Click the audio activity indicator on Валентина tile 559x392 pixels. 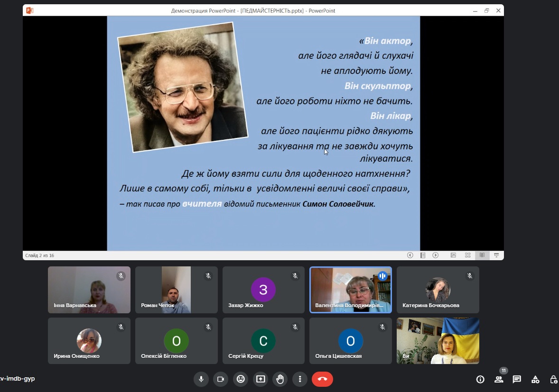pyautogui.click(x=382, y=276)
